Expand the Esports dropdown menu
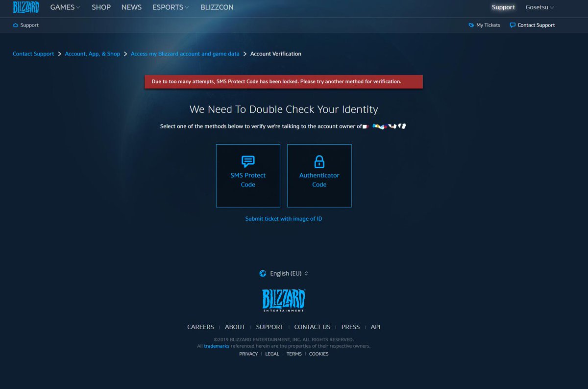The image size is (588, 389). click(x=171, y=7)
